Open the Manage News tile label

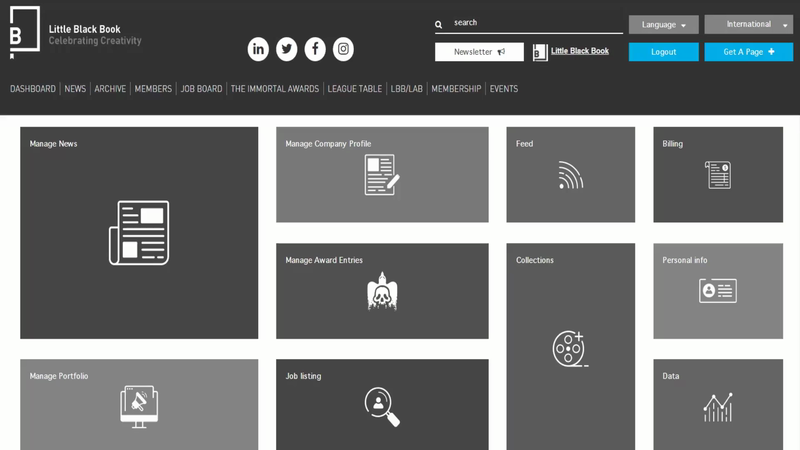(53, 144)
